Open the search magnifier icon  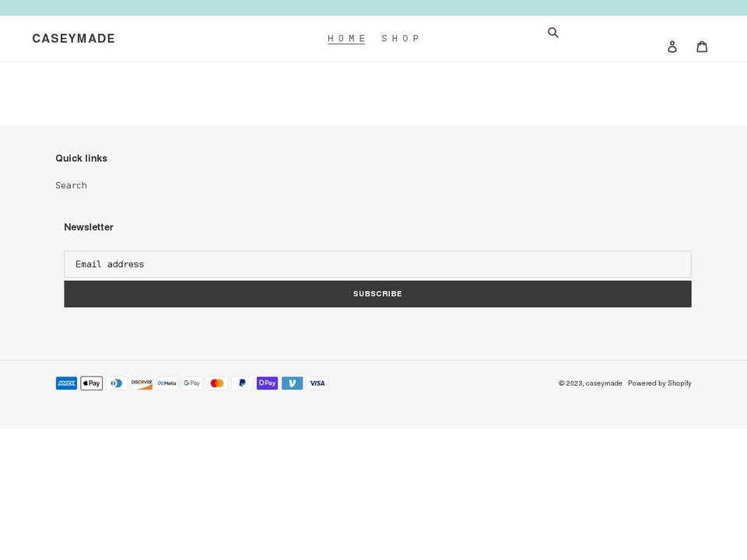[x=552, y=33]
